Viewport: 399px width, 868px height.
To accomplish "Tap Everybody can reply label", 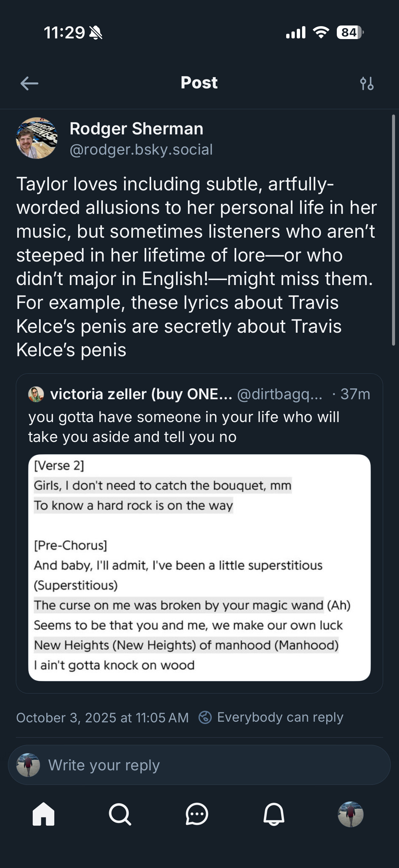I will 280,717.
